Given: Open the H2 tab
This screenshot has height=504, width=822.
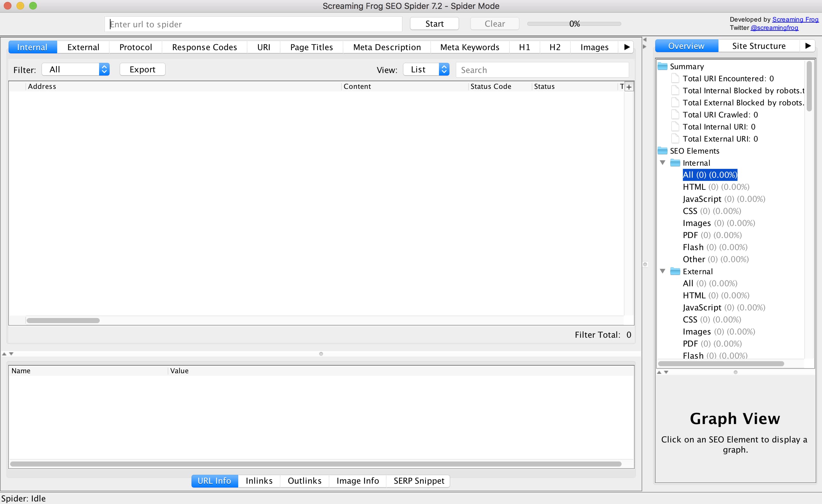Looking at the screenshot, I should pyautogui.click(x=555, y=47).
